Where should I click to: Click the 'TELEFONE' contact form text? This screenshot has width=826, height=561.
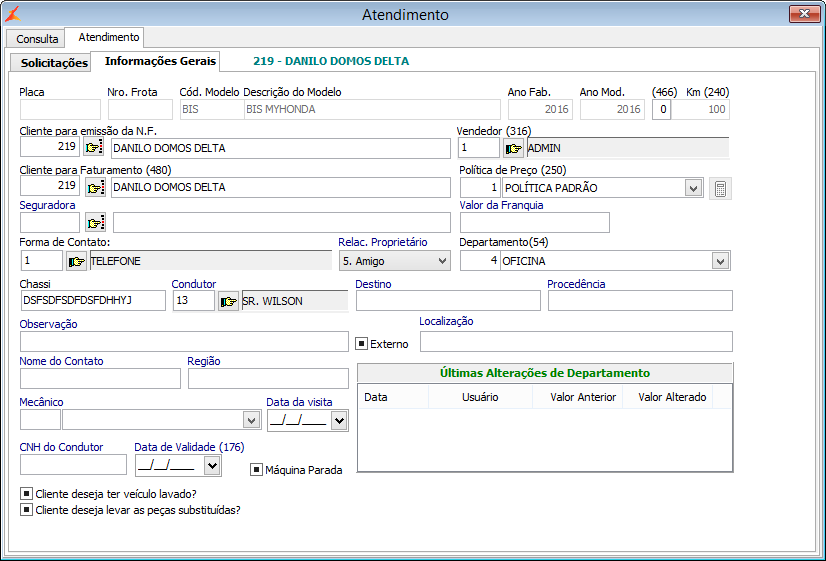(x=115, y=261)
